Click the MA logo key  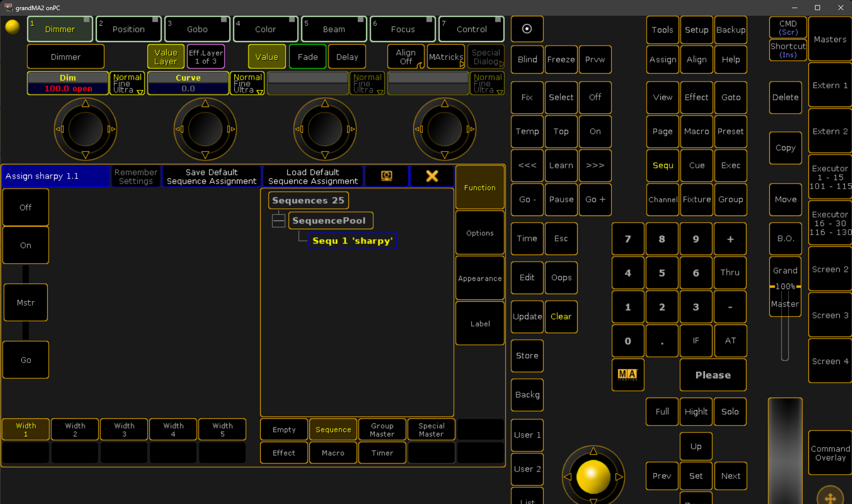[628, 375]
